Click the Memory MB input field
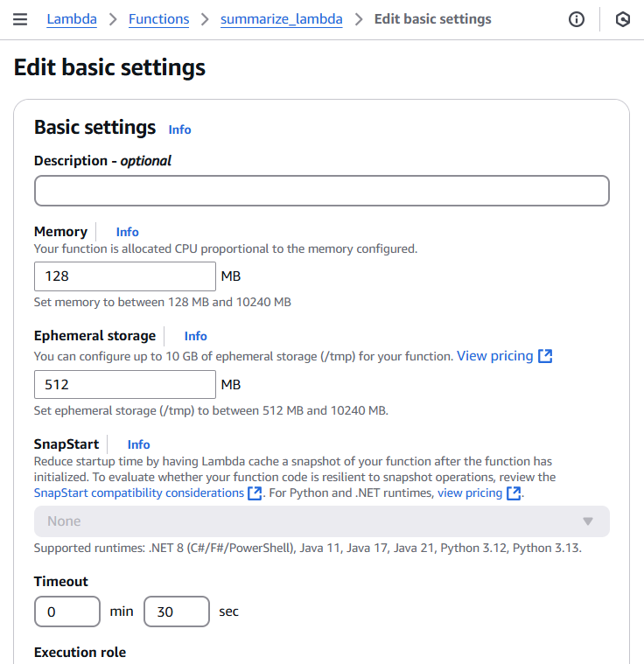Viewport: 644px width, 664px height. [125, 276]
